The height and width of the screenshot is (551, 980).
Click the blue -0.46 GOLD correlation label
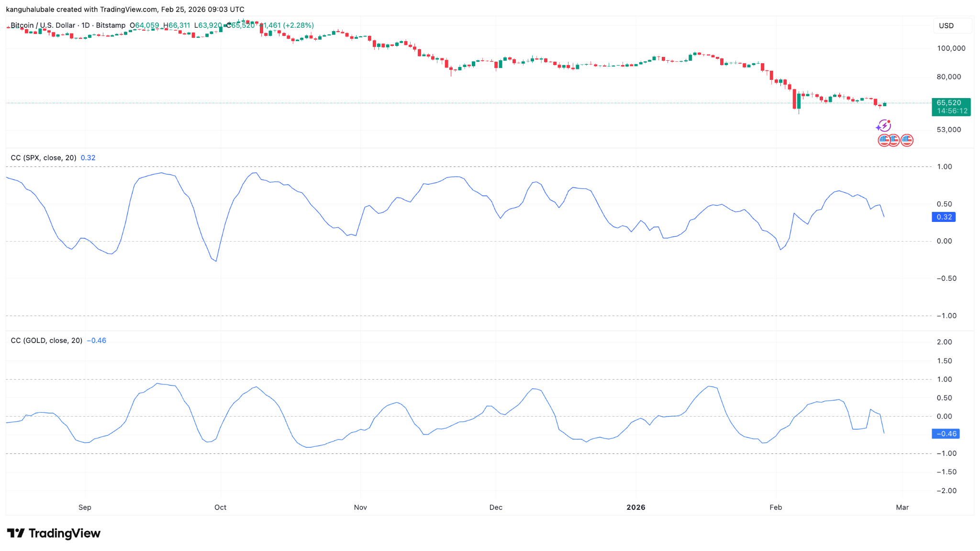pos(945,434)
